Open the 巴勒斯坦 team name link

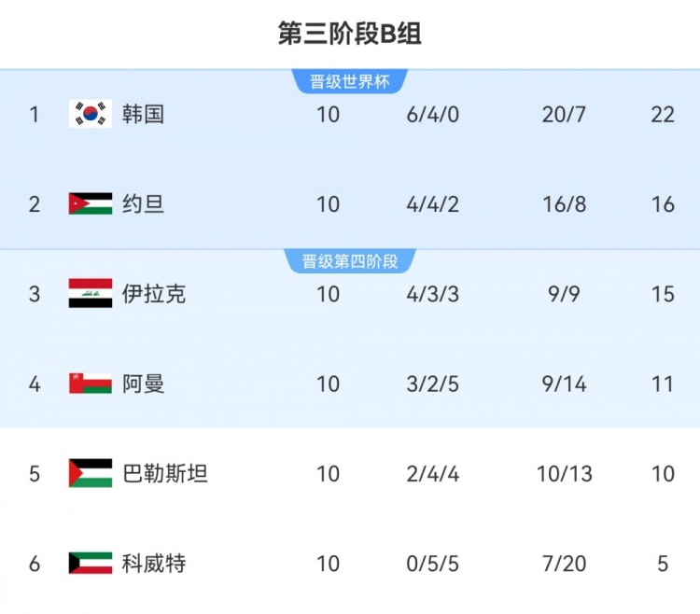(x=164, y=473)
